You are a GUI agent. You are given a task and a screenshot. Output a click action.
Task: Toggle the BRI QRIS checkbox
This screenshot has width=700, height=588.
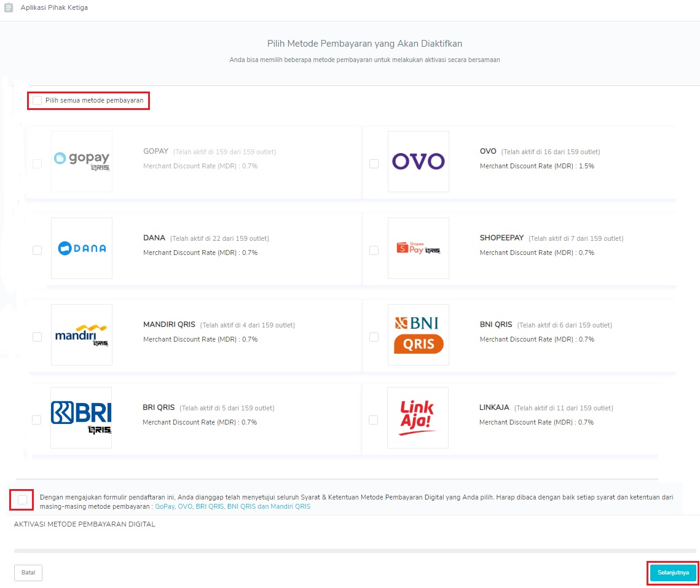click(37, 420)
